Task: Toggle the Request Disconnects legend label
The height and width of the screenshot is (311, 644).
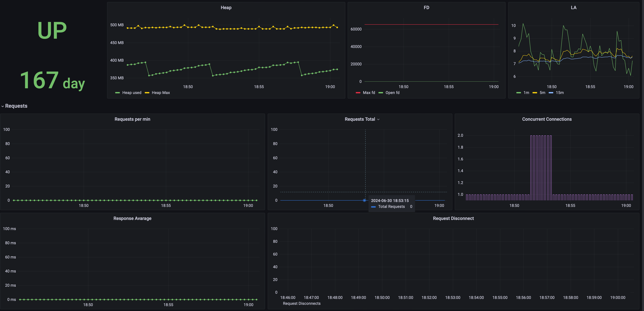Action: coord(301,303)
